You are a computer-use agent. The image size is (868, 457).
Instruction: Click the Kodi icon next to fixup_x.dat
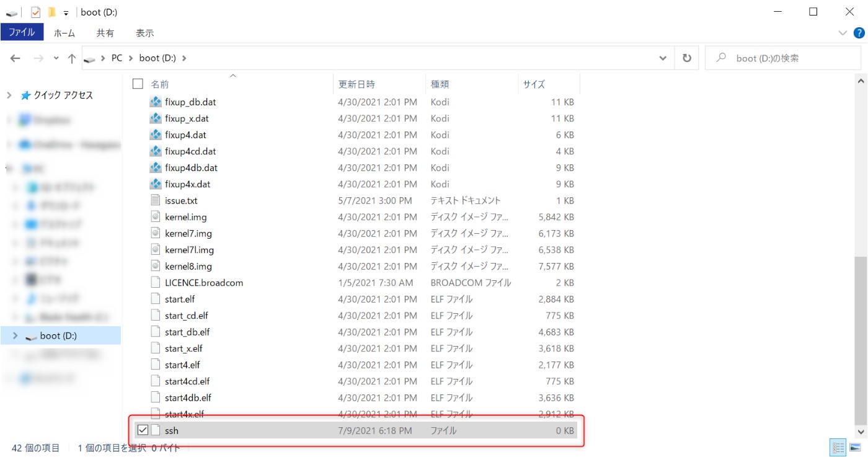coord(156,118)
